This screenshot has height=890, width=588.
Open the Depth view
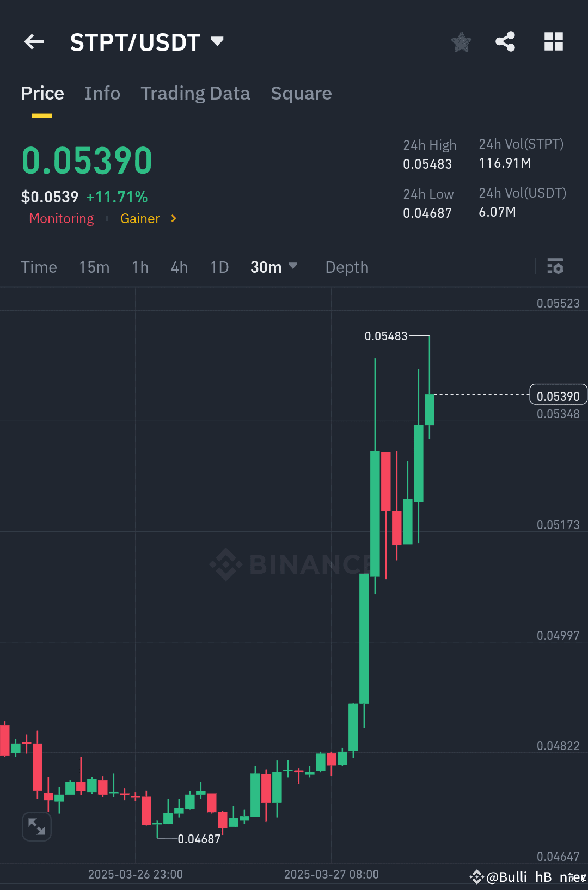point(346,267)
